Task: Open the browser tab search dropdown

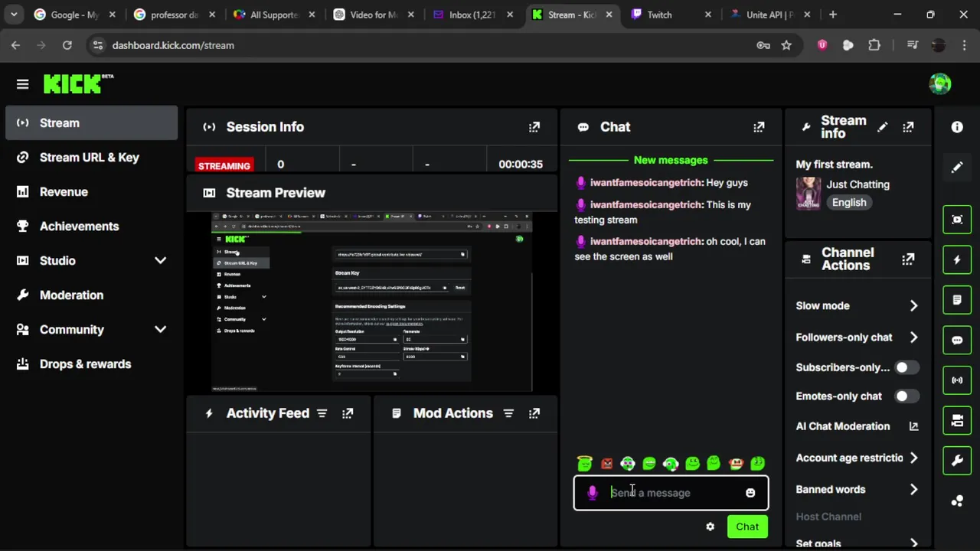Action: (x=14, y=15)
